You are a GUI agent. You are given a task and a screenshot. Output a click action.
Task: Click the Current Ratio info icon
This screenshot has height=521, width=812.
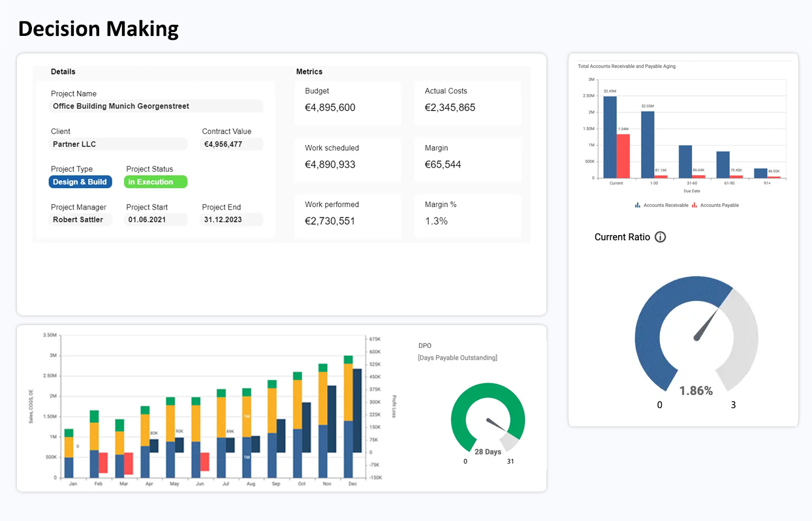pyautogui.click(x=660, y=237)
